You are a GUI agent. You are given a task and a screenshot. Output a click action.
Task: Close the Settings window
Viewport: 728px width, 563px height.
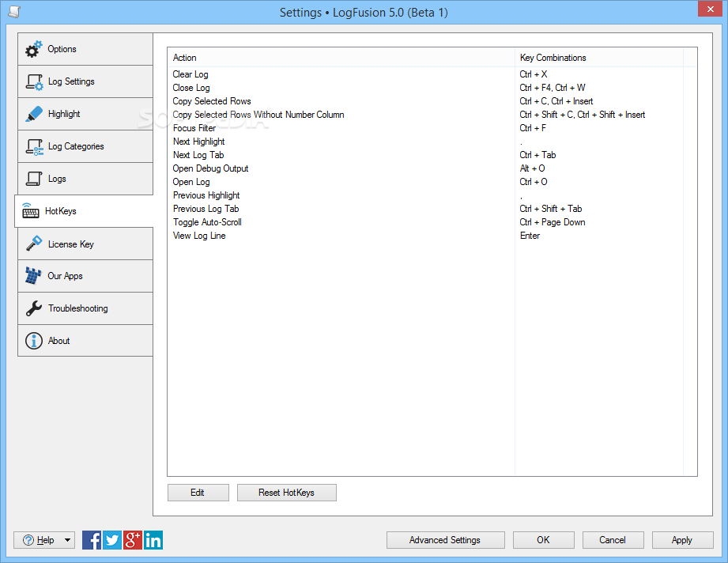pyautogui.click(x=711, y=9)
